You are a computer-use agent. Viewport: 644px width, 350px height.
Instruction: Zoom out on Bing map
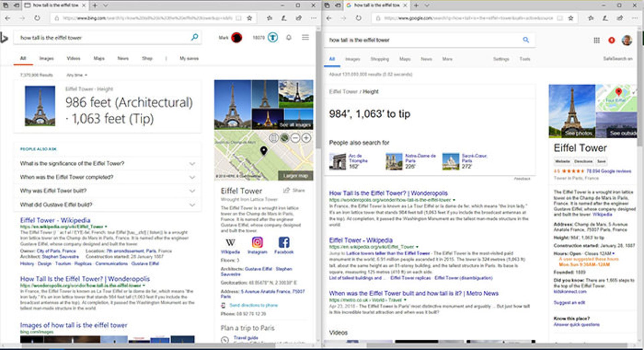pos(295,138)
